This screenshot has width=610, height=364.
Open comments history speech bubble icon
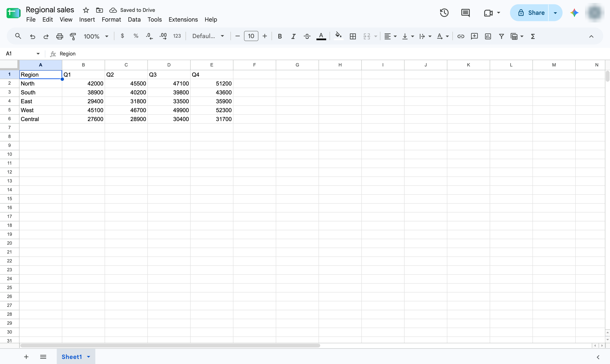pos(465,13)
